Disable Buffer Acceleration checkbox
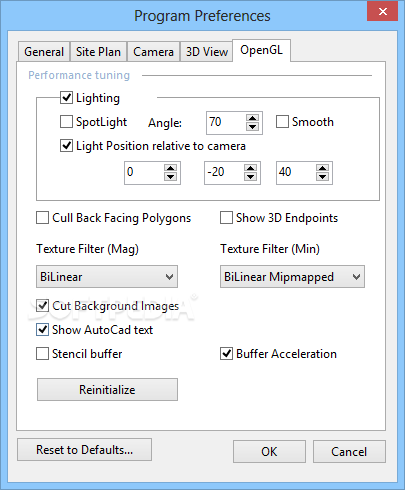The width and height of the screenshot is (405, 490). tap(226, 354)
